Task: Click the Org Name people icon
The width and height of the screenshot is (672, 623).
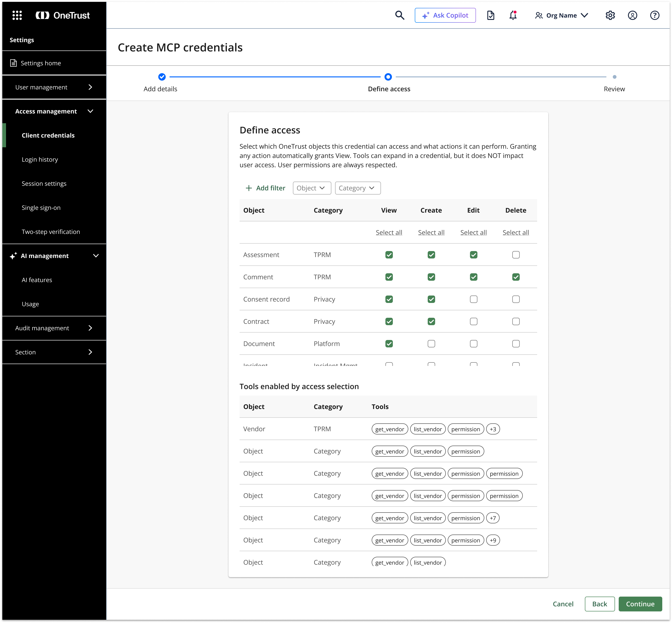Action: click(538, 16)
